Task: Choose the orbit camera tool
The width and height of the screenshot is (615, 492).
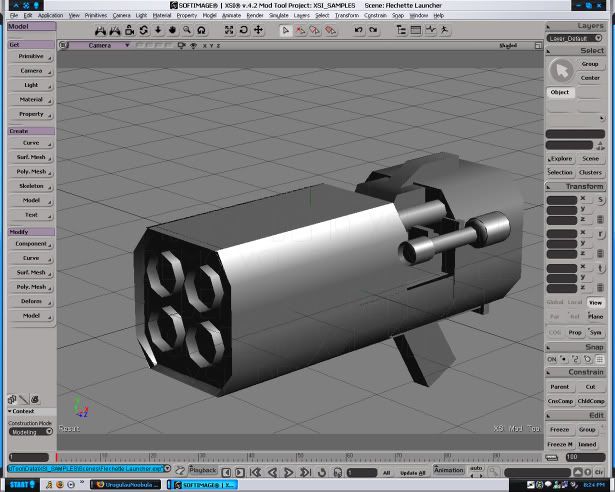Action: coord(201,30)
